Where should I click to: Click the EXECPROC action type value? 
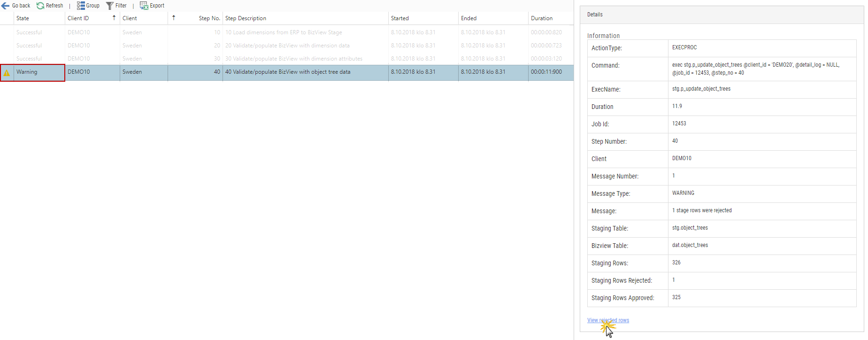(x=684, y=47)
